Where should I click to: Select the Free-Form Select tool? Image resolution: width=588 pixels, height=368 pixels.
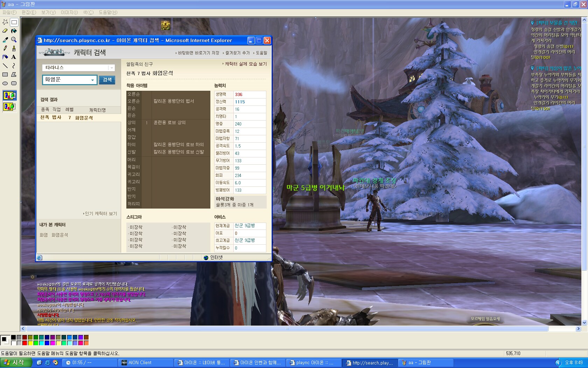[5, 22]
